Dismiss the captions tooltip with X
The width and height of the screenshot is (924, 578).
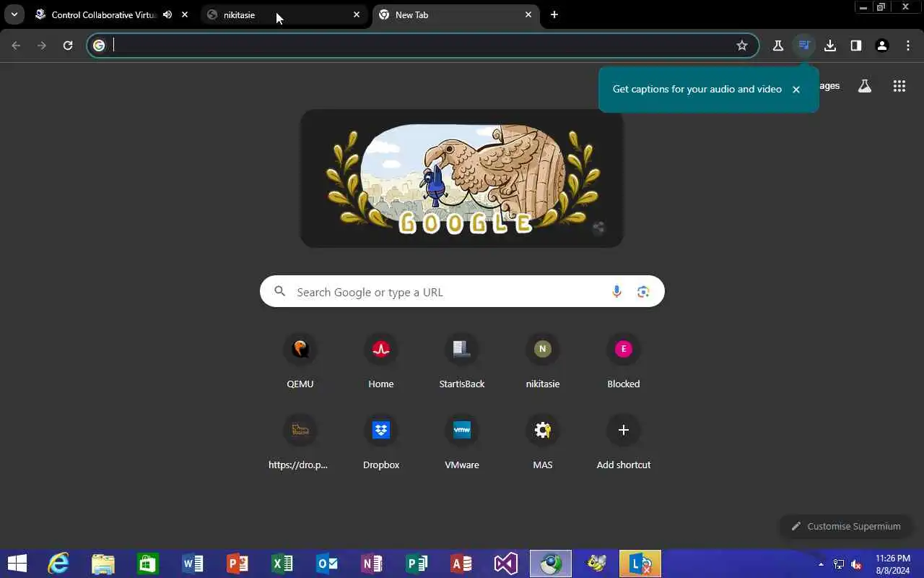pos(796,90)
